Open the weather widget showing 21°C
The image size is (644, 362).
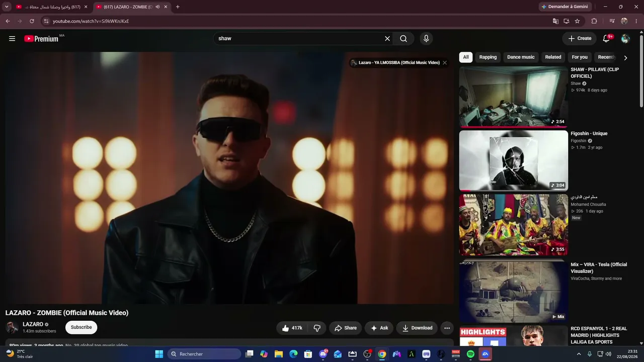(x=20, y=354)
